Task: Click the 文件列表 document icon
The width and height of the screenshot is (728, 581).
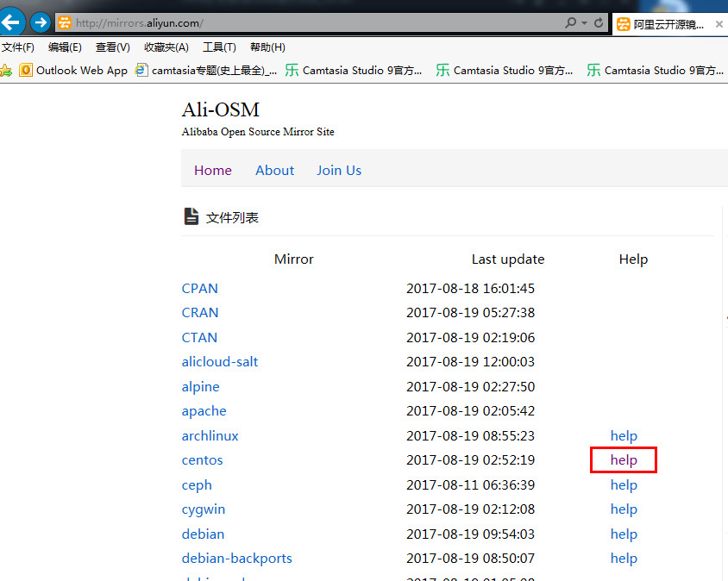Action: pos(191,216)
